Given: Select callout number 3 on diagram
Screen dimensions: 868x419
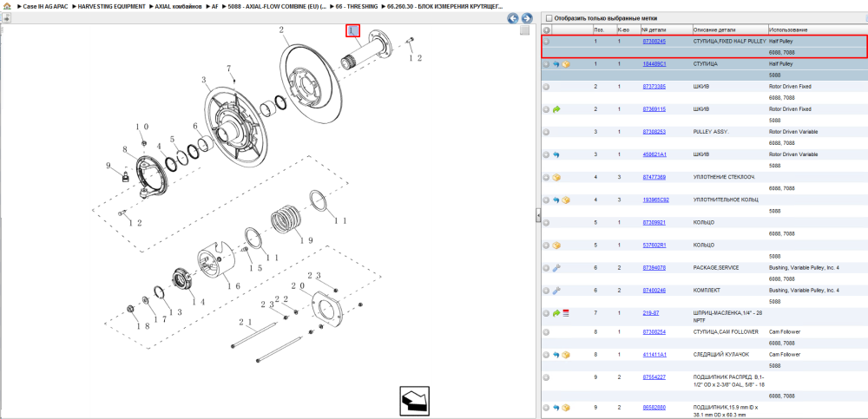Looking at the screenshot, I should coord(204,81).
